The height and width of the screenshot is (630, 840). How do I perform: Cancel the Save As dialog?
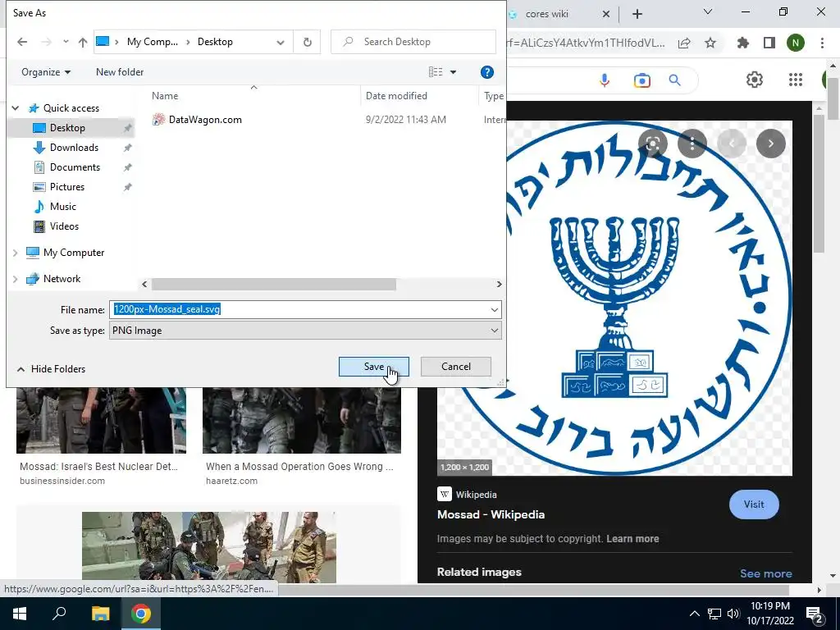(x=456, y=367)
